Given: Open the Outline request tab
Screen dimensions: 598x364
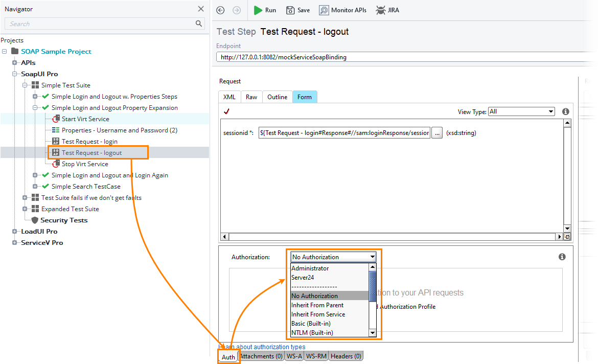Looking at the screenshot, I should [277, 97].
